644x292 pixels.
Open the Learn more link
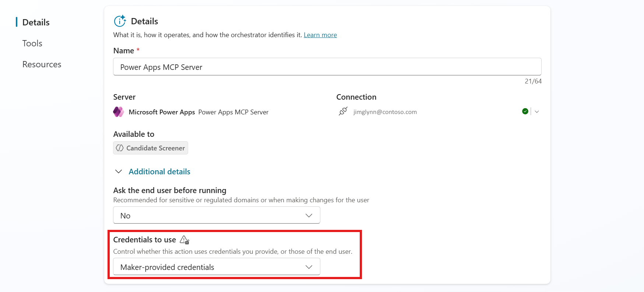click(320, 35)
